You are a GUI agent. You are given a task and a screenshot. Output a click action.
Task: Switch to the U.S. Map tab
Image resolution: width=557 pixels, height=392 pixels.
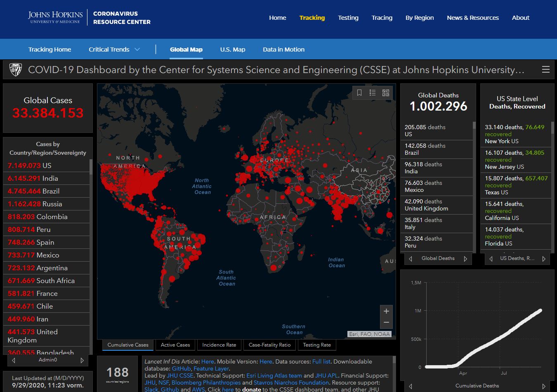click(233, 50)
